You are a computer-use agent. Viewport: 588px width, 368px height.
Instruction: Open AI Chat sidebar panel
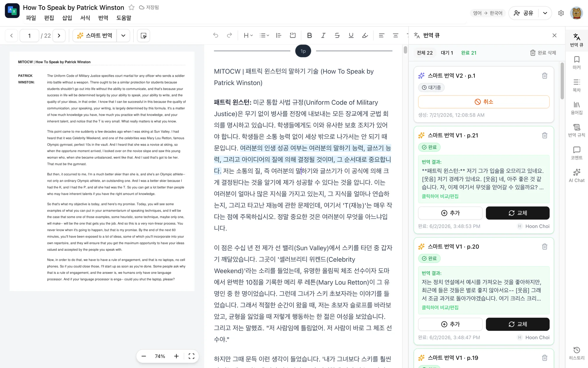point(577,176)
